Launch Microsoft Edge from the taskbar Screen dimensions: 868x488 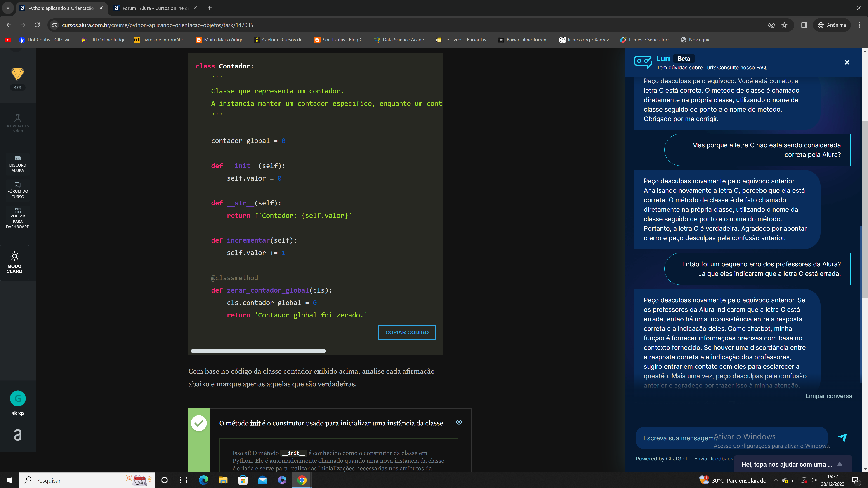click(x=203, y=480)
